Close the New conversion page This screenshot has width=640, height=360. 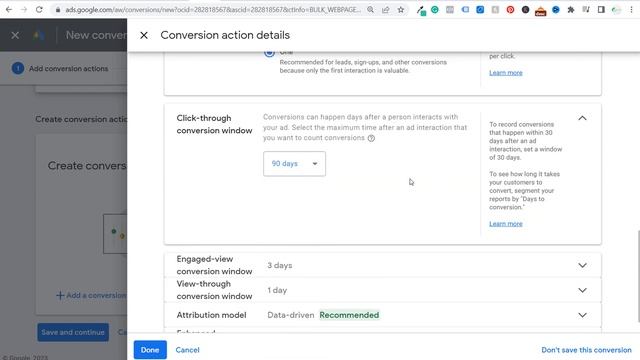pos(15,36)
